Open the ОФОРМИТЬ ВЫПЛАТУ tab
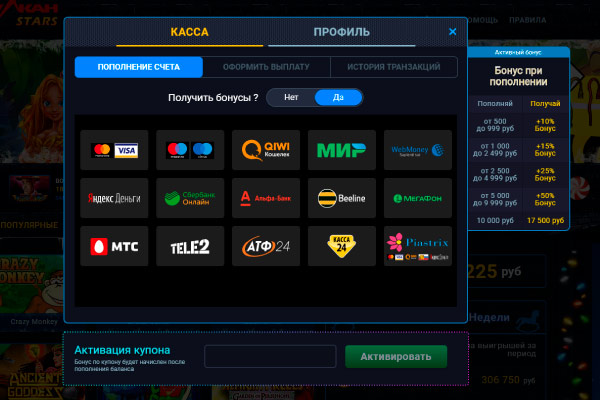The width and height of the screenshot is (600, 400). point(266,67)
